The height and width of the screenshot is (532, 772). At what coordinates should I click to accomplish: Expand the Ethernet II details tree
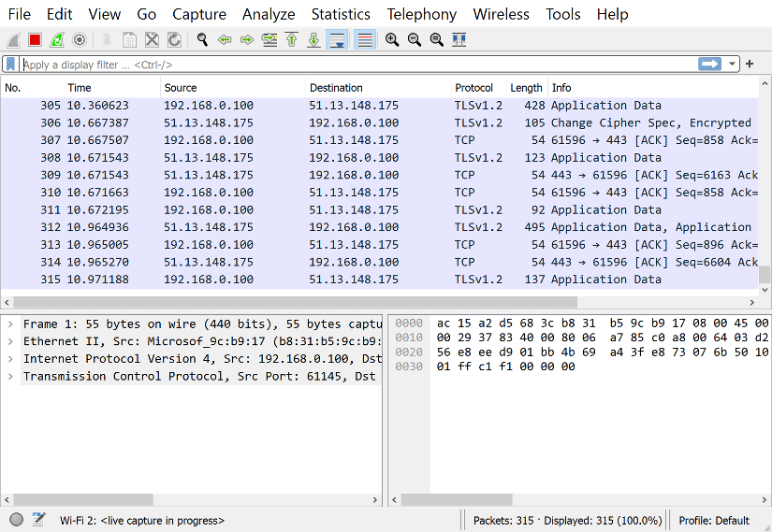click(x=10, y=341)
